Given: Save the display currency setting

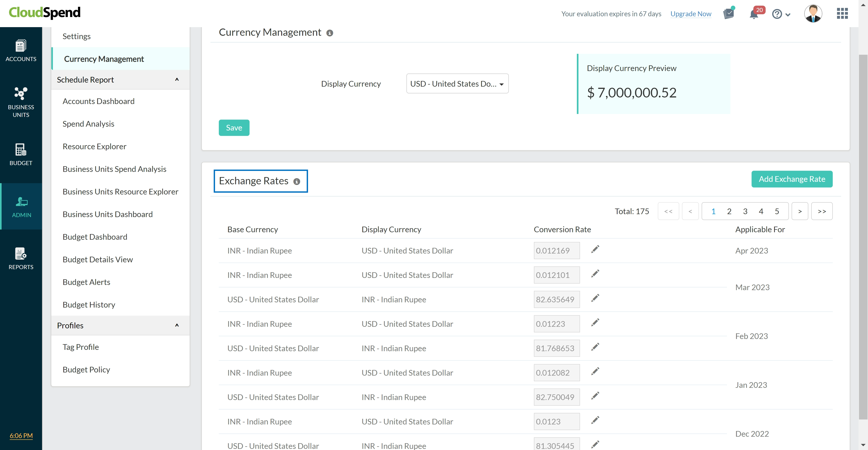Looking at the screenshot, I should click(x=234, y=127).
